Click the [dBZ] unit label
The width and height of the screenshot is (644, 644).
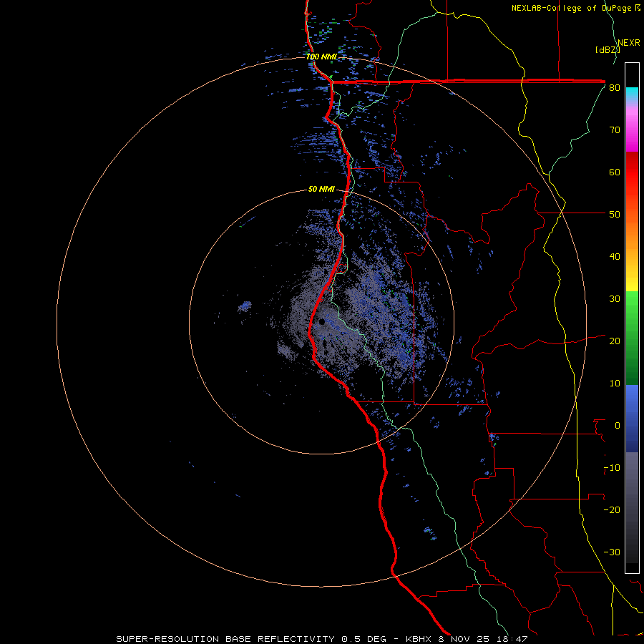coord(608,50)
